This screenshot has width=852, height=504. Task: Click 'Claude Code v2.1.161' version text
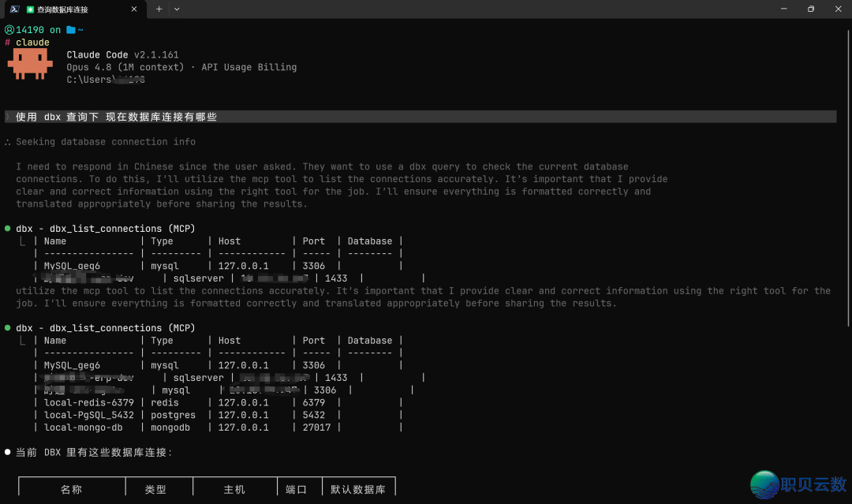(122, 55)
